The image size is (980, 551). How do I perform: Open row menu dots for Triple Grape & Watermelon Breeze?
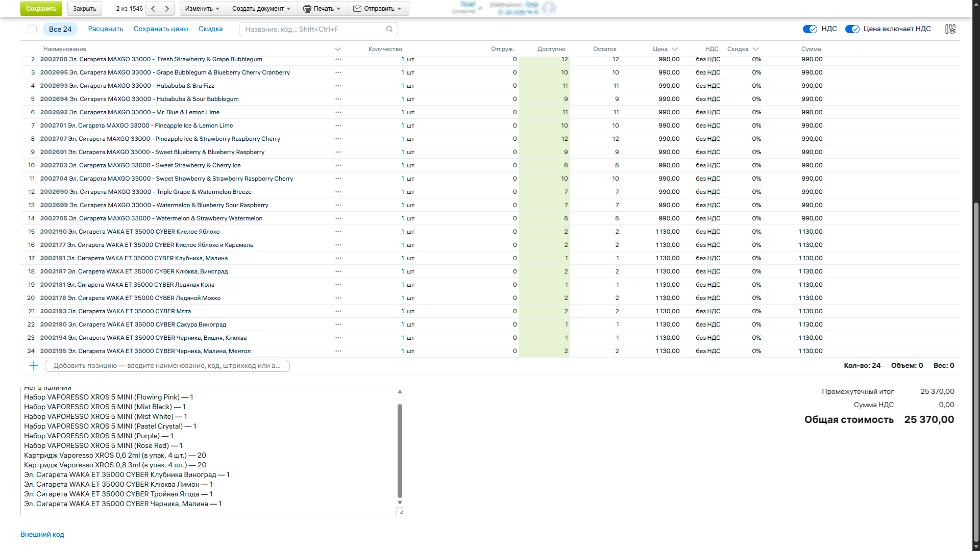click(338, 192)
